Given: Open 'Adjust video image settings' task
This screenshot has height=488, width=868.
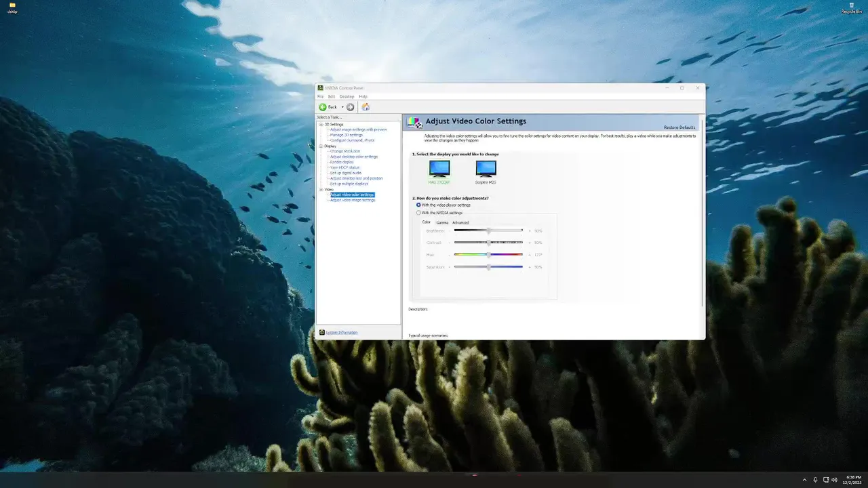Looking at the screenshot, I should [x=353, y=200].
